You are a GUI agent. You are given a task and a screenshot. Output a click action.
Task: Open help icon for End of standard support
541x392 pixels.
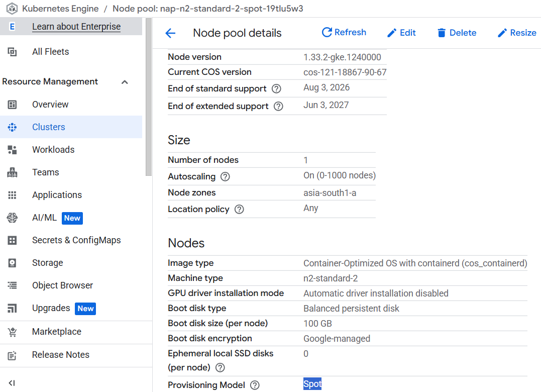click(x=276, y=89)
